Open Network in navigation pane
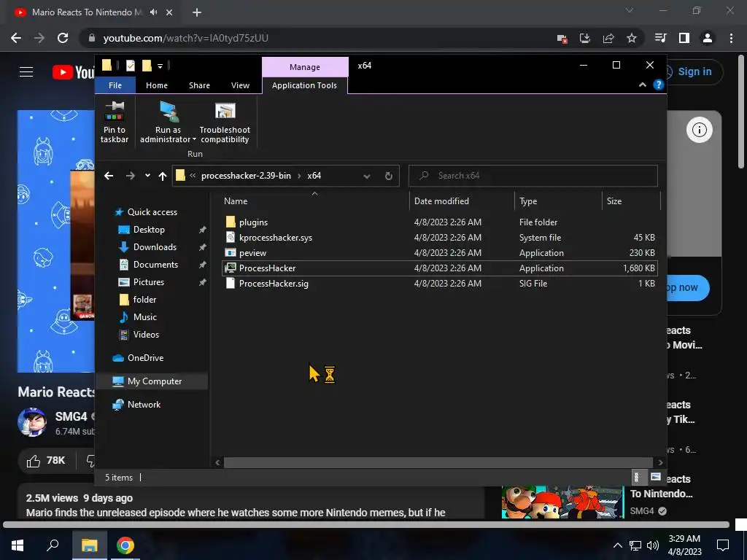Image resolution: width=747 pixels, height=560 pixels. (x=144, y=405)
